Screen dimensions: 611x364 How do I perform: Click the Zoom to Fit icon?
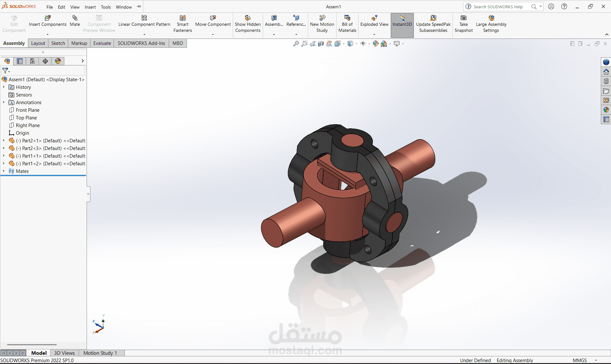click(296, 44)
